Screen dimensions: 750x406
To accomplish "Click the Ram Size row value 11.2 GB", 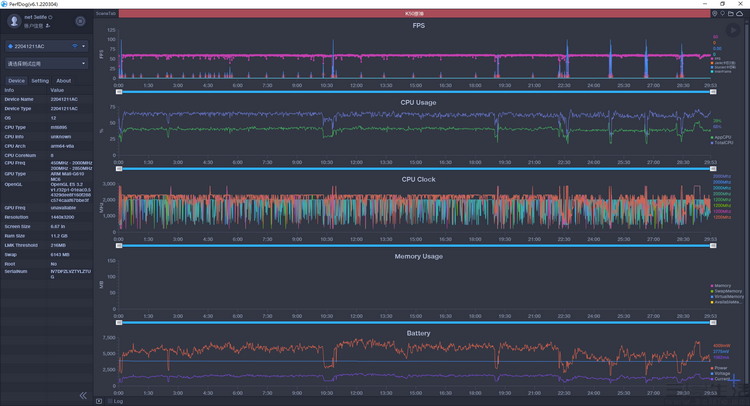I will coord(59,236).
